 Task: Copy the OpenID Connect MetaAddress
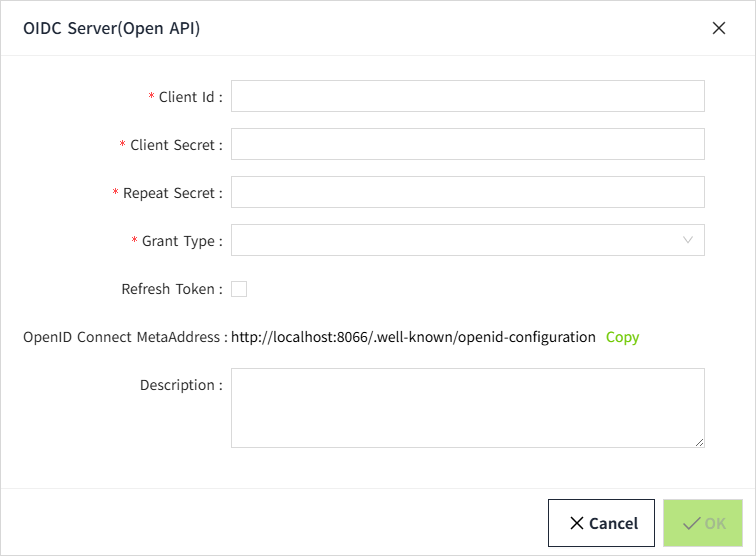pos(622,337)
